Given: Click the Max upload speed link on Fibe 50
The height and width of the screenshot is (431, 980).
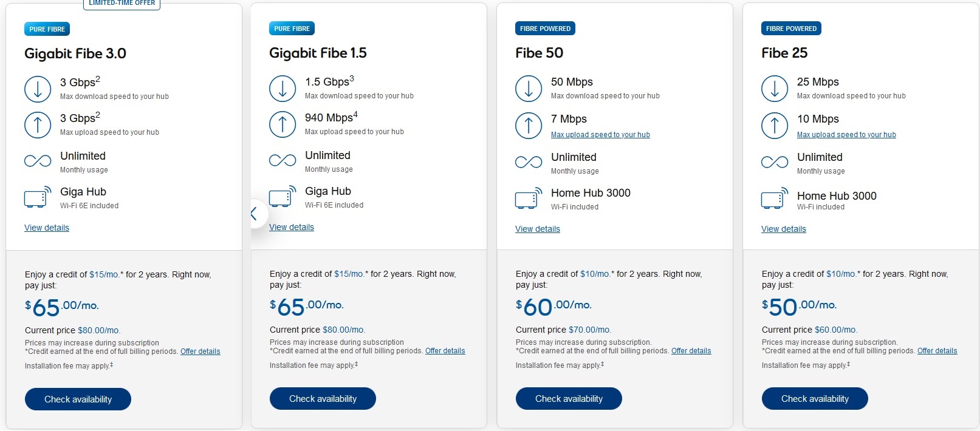Looking at the screenshot, I should pos(600,134).
